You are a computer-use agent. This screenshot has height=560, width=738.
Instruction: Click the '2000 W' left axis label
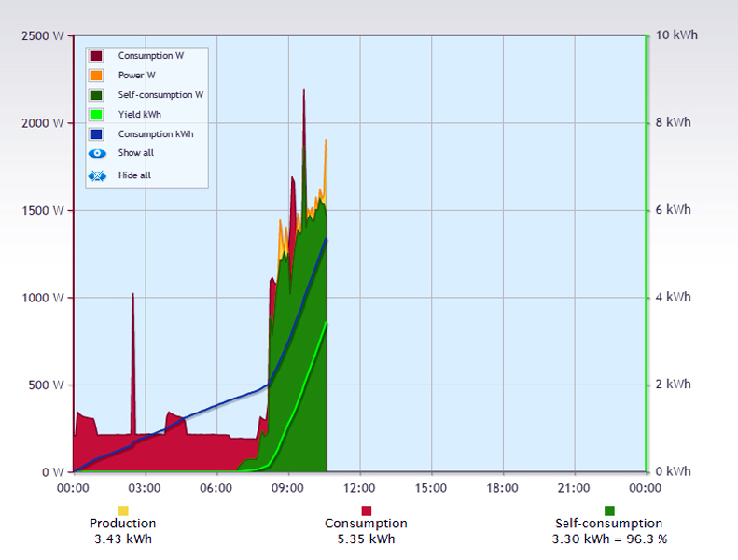pyautogui.click(x=42, y=123)
